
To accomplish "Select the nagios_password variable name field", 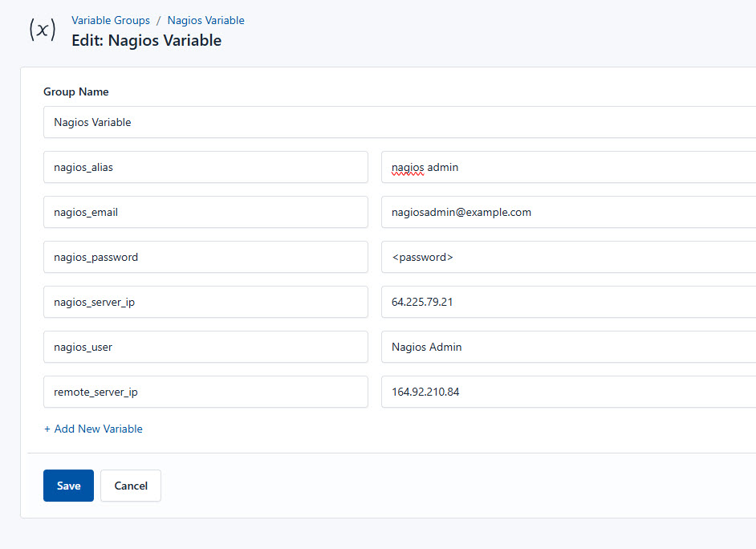I will click(205, 257).
